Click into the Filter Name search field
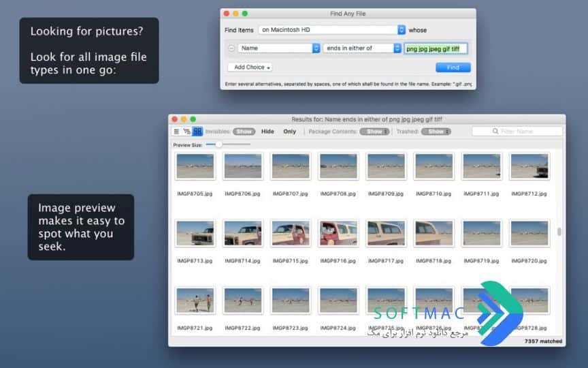 [517, 132]
